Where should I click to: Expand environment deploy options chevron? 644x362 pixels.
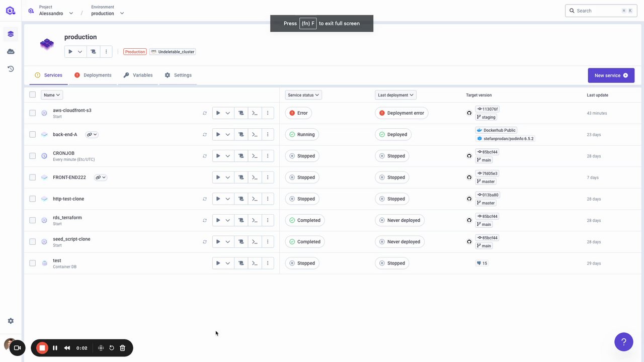pos(80,51)
